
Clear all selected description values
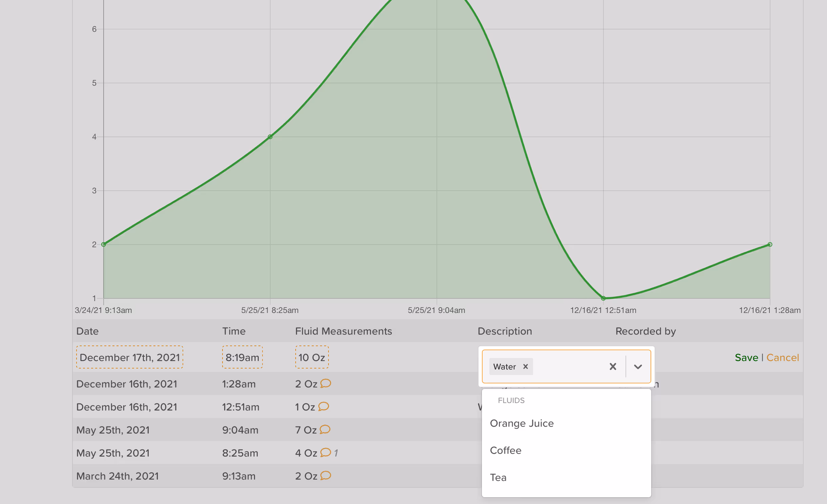click(x=613, y=366)
